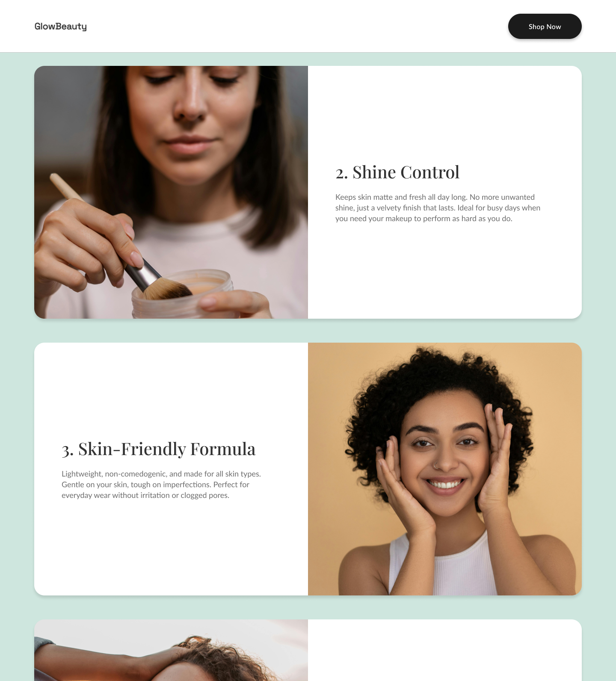Viewport: 616px width, 681px height.
Task: Click the mint green background between cards
Action: (x=308, y=331)
